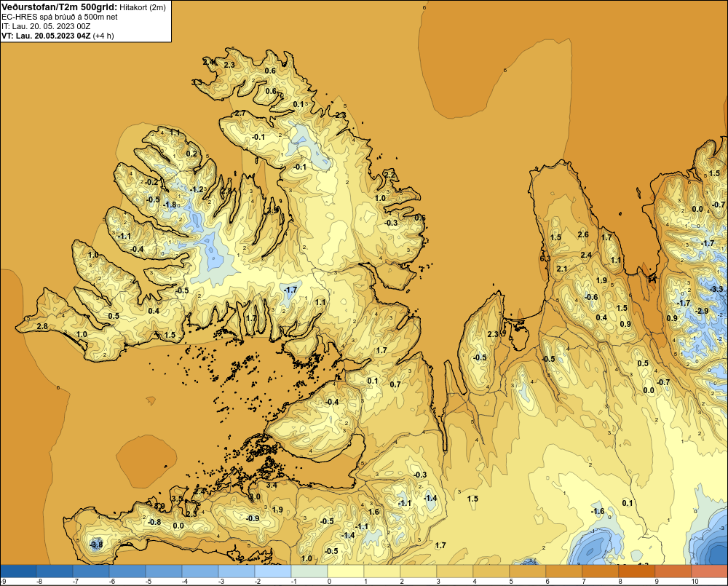Click the -3.3 temperature value at right edge

click(x=716, y=289)
